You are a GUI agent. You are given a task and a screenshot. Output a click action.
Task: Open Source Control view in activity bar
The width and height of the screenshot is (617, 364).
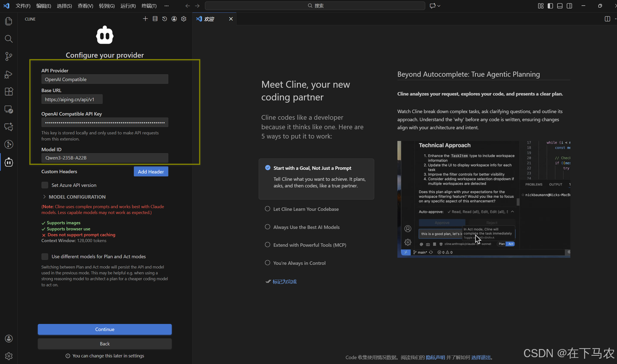pyautogui.click(x=9, y=56)
